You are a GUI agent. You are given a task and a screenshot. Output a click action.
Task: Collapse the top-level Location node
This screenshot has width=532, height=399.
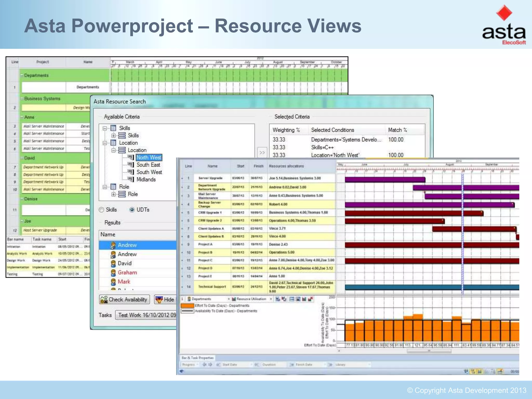(105, 143)
